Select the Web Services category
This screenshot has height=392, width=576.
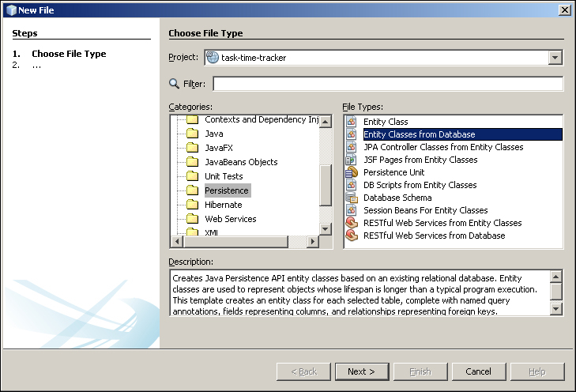231,219
